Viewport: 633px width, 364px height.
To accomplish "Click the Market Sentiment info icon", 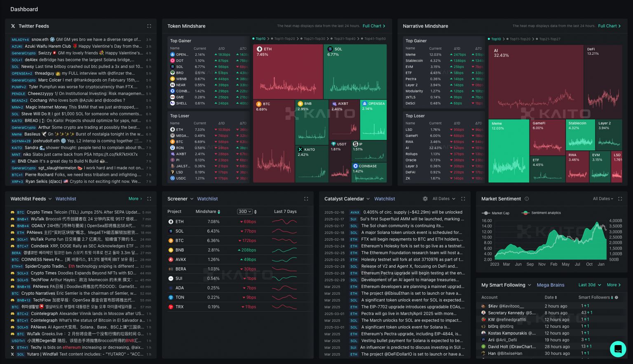I will pyautogui.click(x=527, y=199).
